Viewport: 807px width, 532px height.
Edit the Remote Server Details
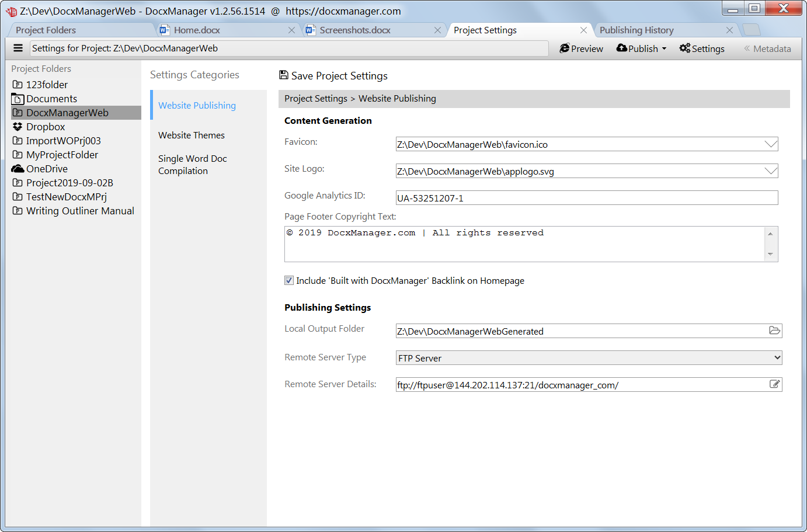click(775, 384)
